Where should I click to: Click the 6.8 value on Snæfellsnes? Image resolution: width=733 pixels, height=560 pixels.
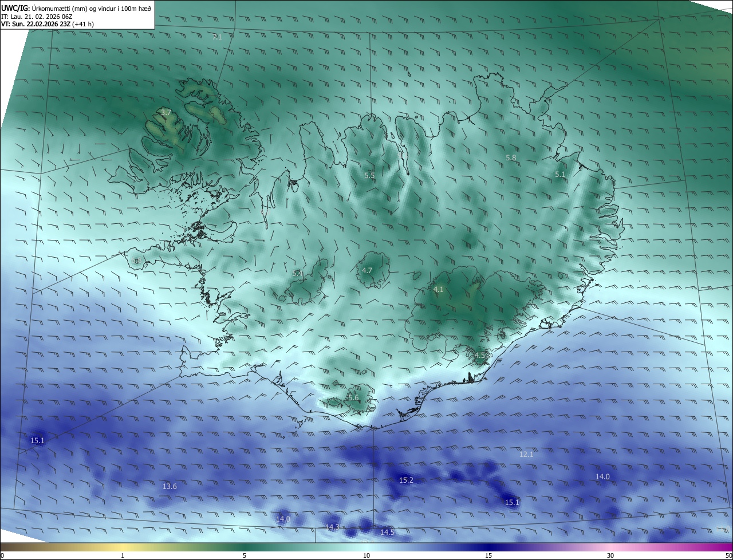[136, 261]
